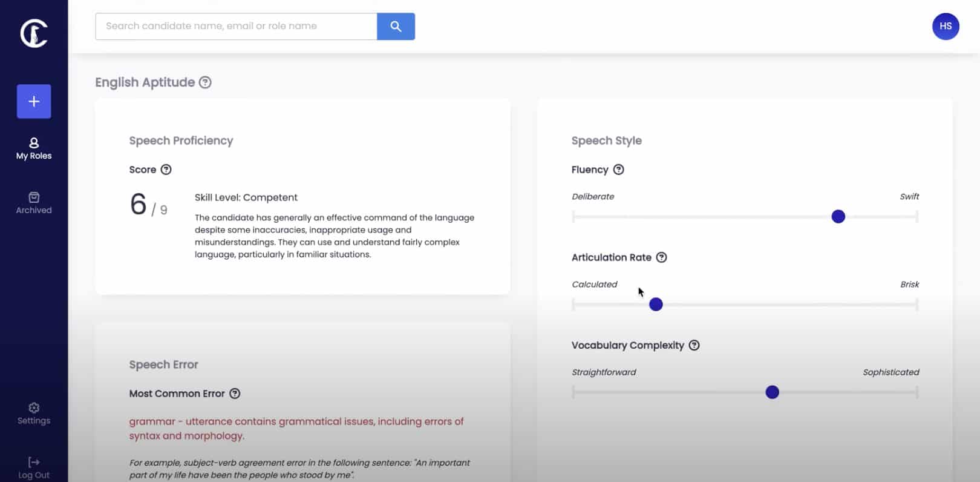Image resolution: width=980 pixels, height=482 pixels.
Task: Open the HS user profile avatar
Action: (x=946, y=27)
